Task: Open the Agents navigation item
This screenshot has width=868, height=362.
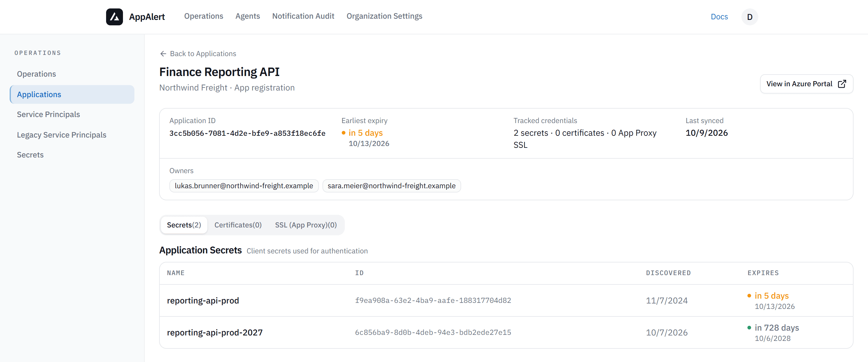Action: point(247,16)
